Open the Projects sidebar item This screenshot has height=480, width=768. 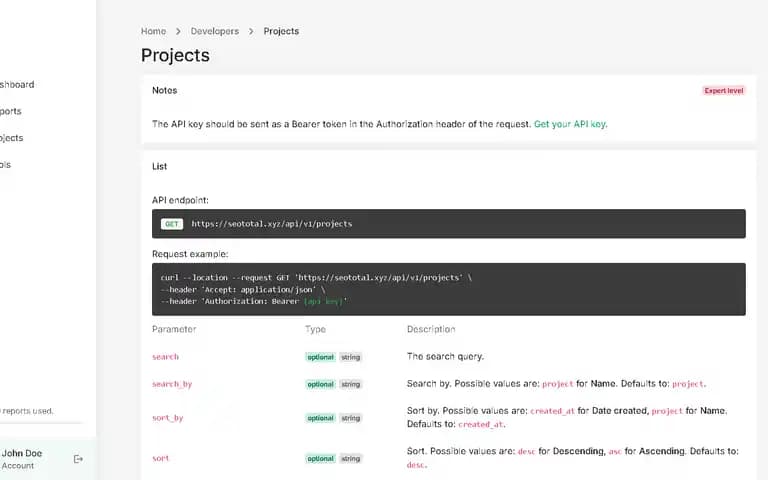[12, 138]
